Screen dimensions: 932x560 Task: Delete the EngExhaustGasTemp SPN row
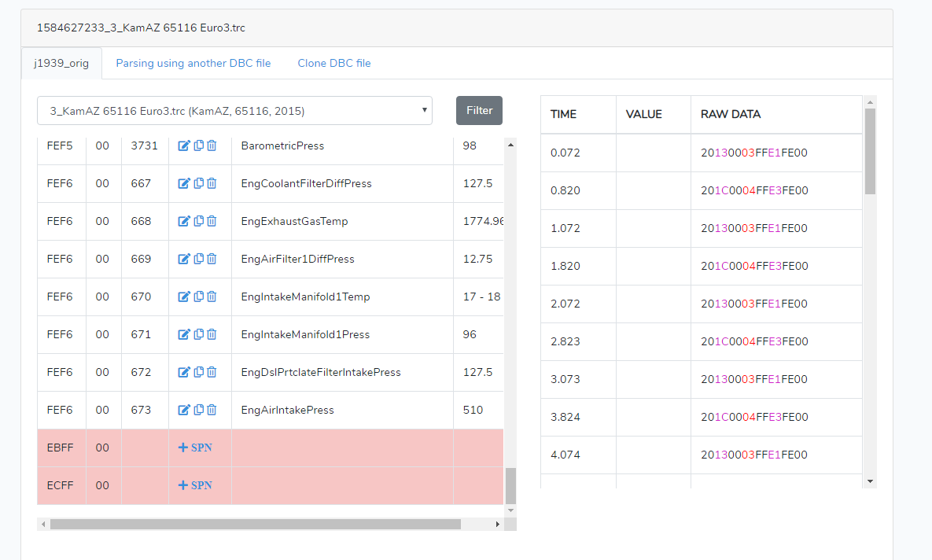pos(212,221)
